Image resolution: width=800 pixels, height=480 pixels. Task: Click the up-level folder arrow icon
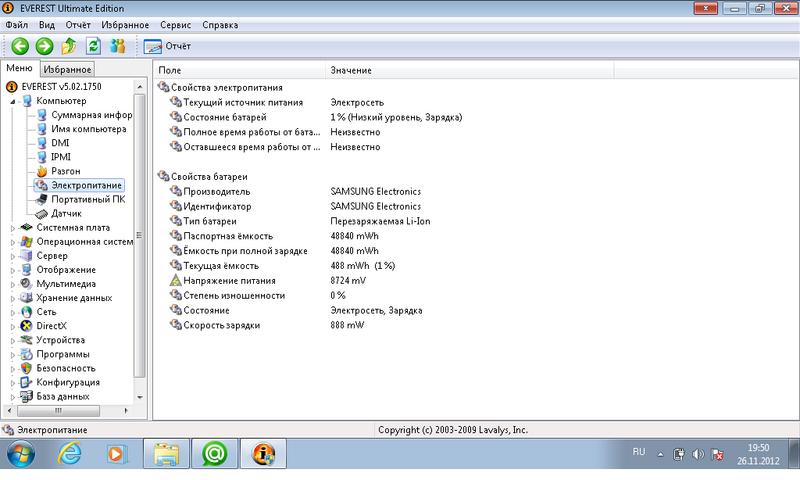[x=68, y=46]
